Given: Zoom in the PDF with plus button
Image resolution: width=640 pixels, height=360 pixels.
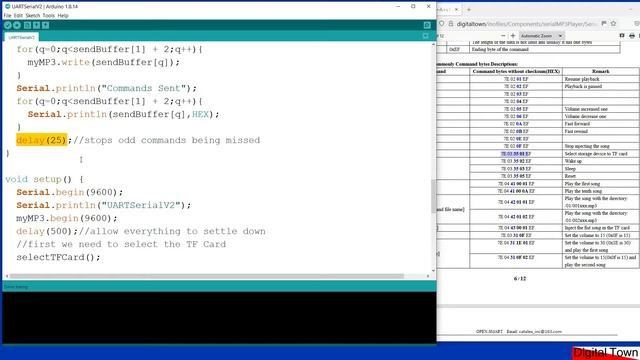Looking at the screenshot, I should coord(513,36).
